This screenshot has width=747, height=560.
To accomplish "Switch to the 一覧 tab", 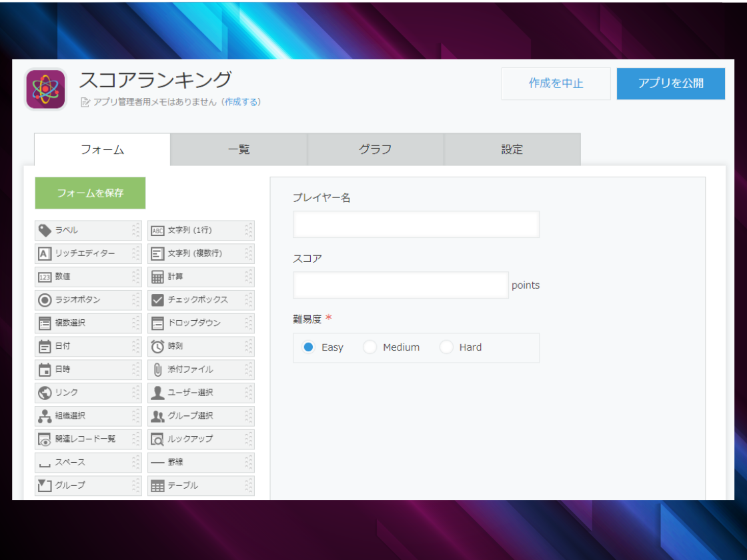I will coord(238,149).
